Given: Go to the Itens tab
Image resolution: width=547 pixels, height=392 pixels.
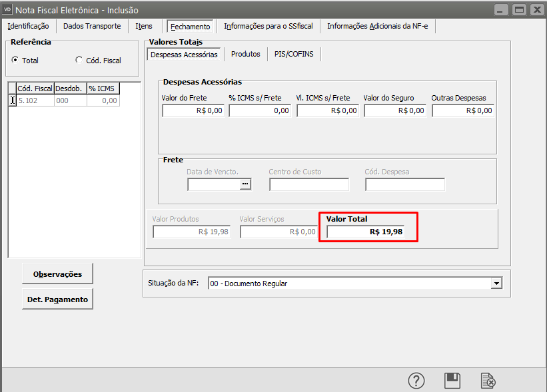Looking at the screenshot, I should pyautogui.click(x=144, y=26).
